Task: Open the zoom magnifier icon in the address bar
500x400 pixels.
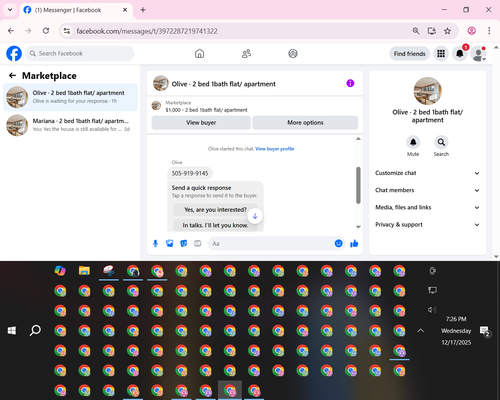Action: [416, 31]
